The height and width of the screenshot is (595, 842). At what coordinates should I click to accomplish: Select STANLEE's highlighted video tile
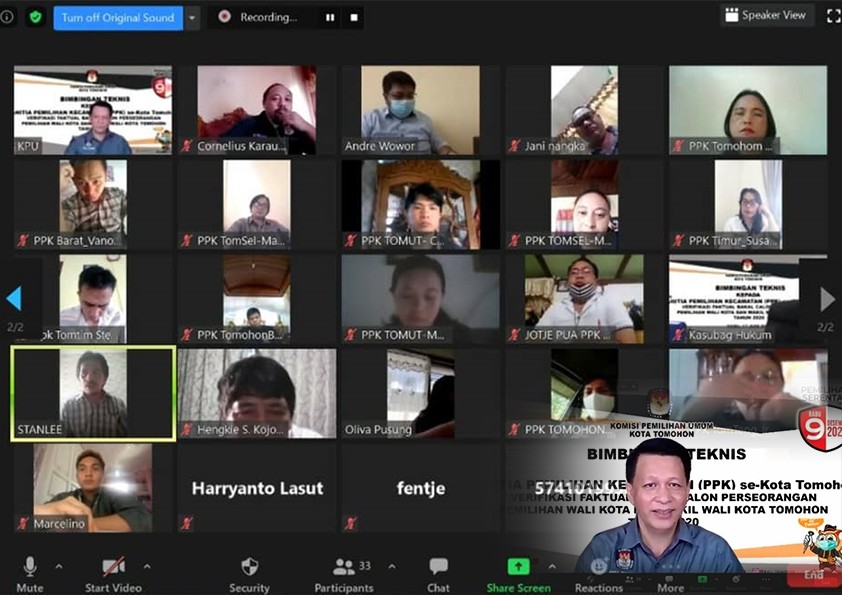(x=93, y=393)
